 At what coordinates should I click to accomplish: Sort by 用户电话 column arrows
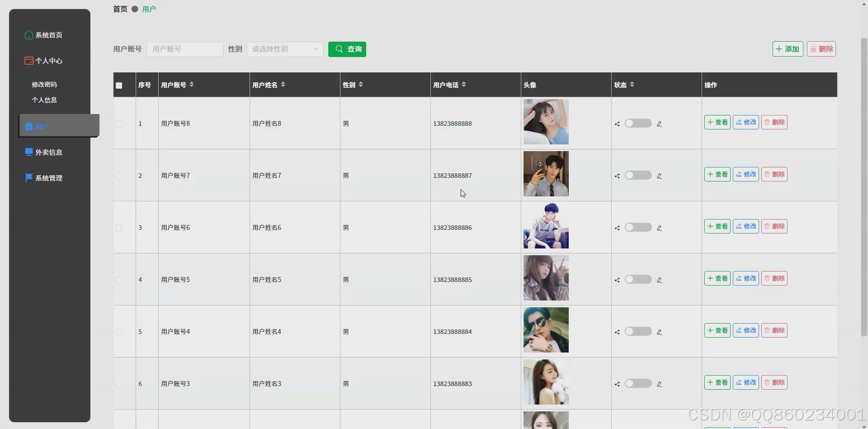(x=464, y=84)
